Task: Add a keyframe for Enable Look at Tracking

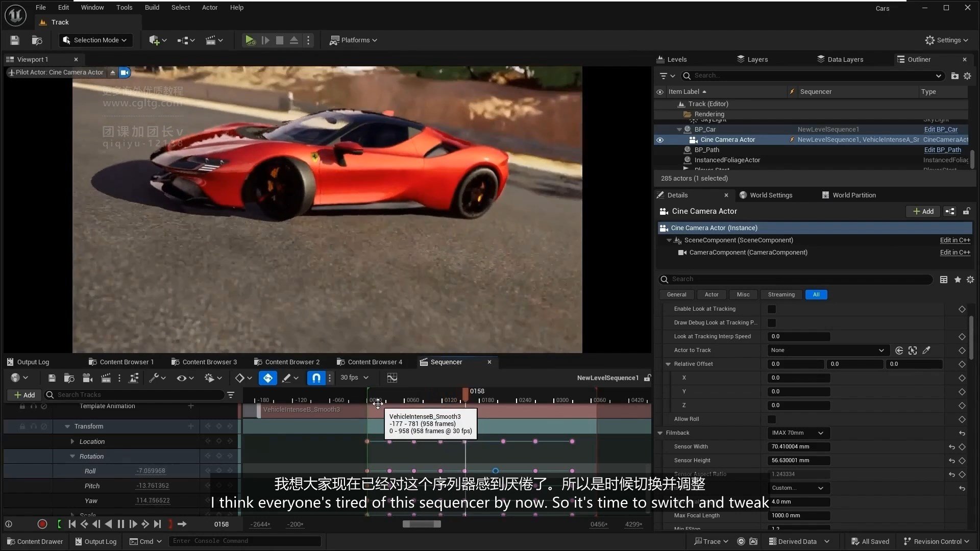Action: (x=962, y=309)
